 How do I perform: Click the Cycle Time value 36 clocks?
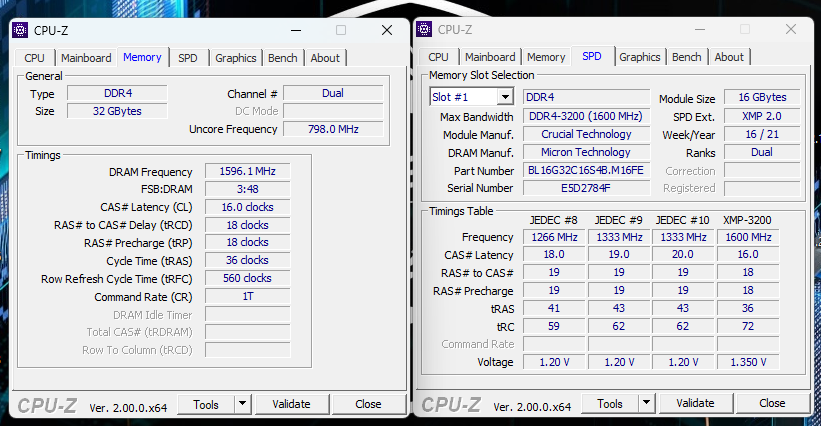pos(248,261)
